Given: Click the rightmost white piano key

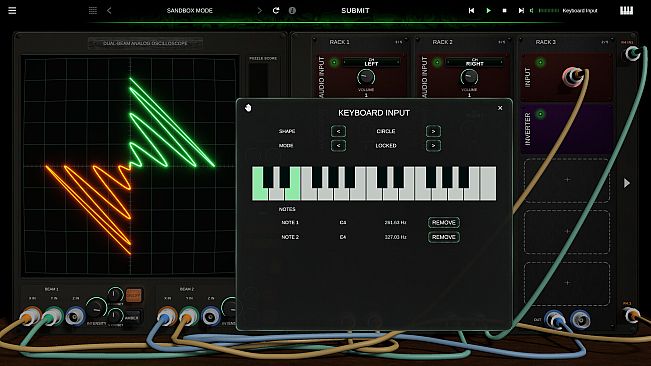Looking at the screenshot, I should 488,185.
